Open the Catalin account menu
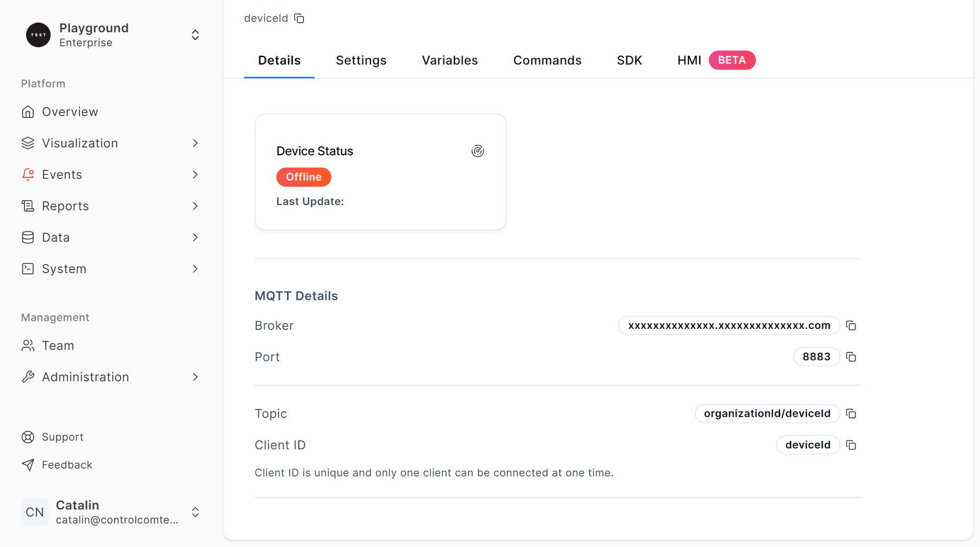The height and width of the screenshot is (547, 980). tap(195, 512)
